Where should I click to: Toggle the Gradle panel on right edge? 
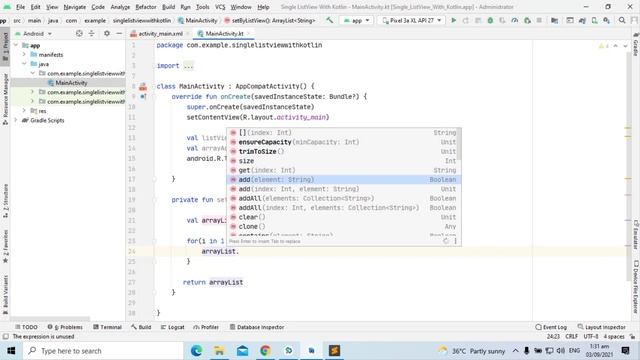pos(636,44)
